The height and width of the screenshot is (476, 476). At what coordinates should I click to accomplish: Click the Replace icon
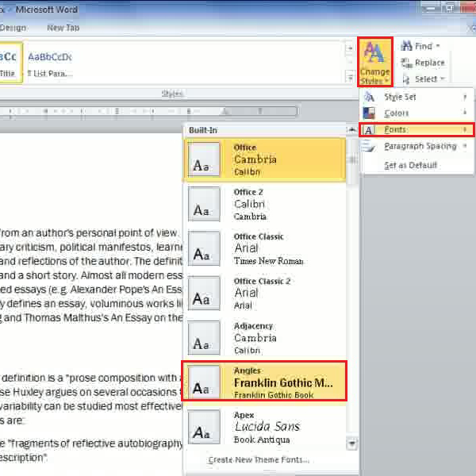pyautogui.click(x=407, y=63)
